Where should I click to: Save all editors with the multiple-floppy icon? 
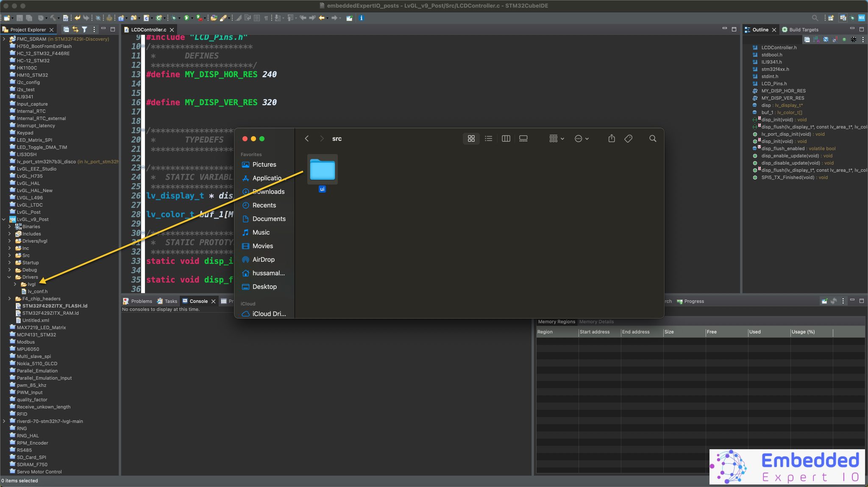click(29, 18)
